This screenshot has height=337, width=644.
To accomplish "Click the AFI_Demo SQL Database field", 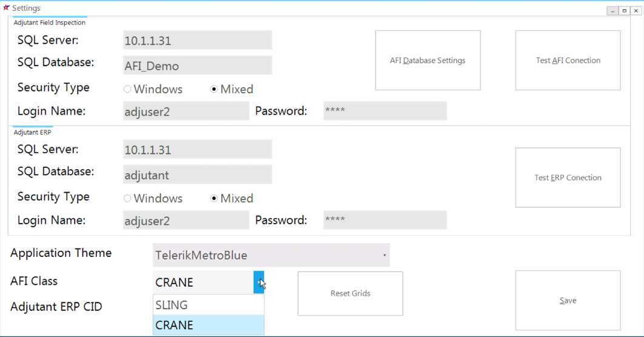I will point(197,65).
